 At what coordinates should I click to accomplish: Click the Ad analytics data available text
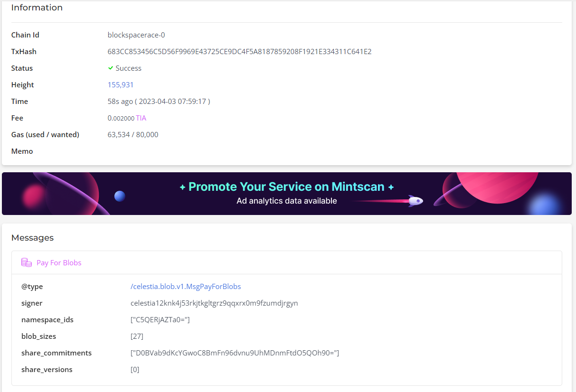click(x=287, y=201)
